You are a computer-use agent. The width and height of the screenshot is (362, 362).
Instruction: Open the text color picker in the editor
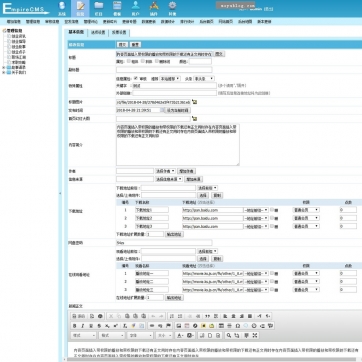(x=180, y=335)
